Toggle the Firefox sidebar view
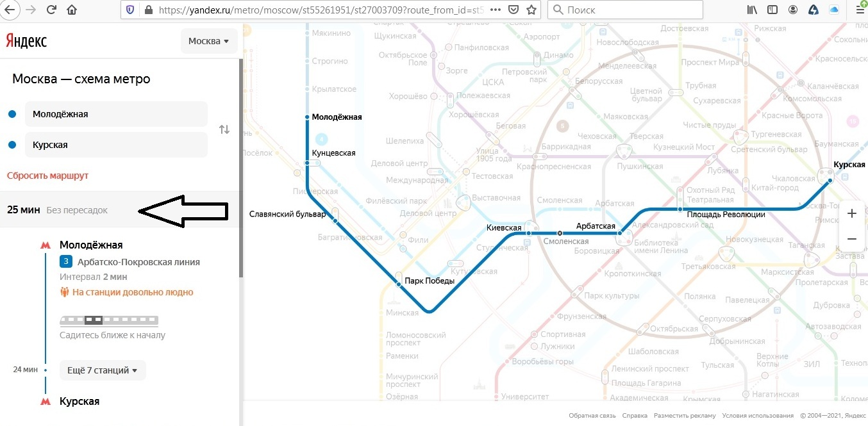 pyautogui.click(x=773, y=10)
